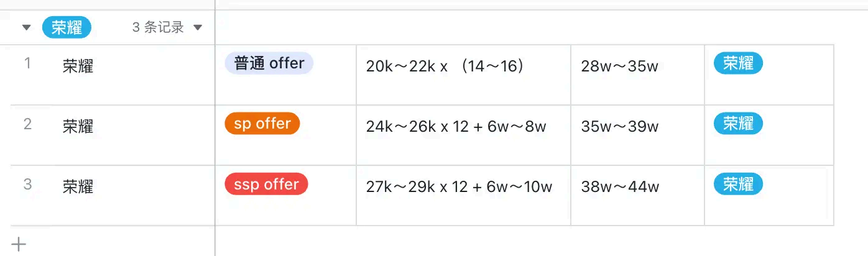
Task: Click the 荣耀 name text in row 2
Action: 78,127
